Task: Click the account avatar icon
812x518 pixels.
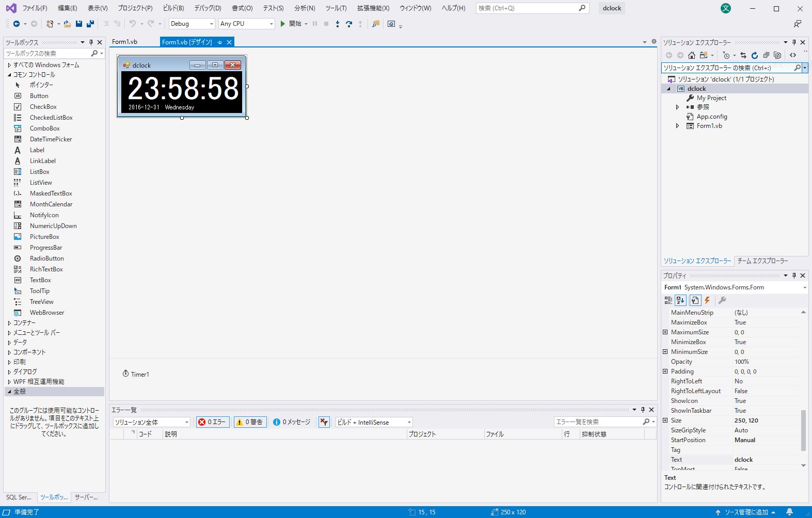Action: pos(726,8)
